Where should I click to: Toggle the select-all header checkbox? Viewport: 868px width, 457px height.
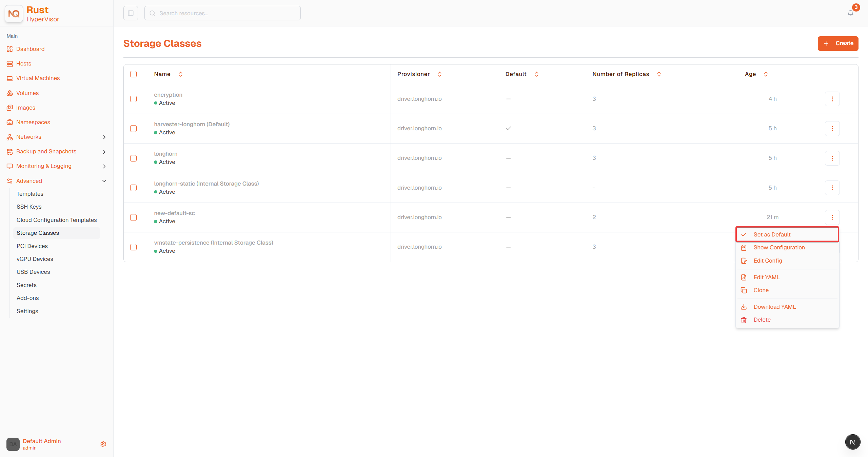(134, 74)
